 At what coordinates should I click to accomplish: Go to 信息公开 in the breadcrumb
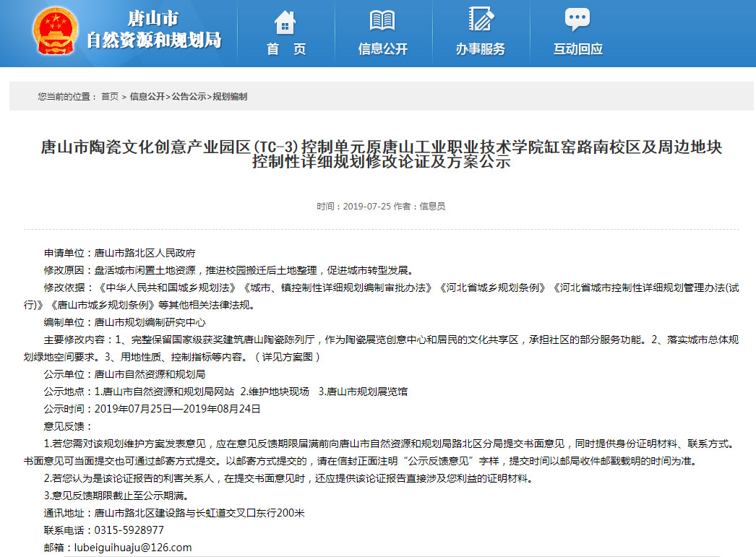147,96
